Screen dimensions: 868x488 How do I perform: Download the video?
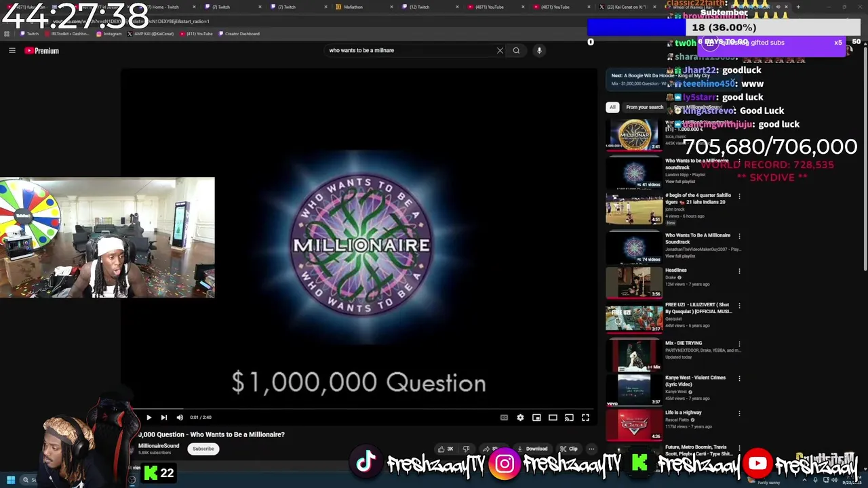click(x=532, y=449)
